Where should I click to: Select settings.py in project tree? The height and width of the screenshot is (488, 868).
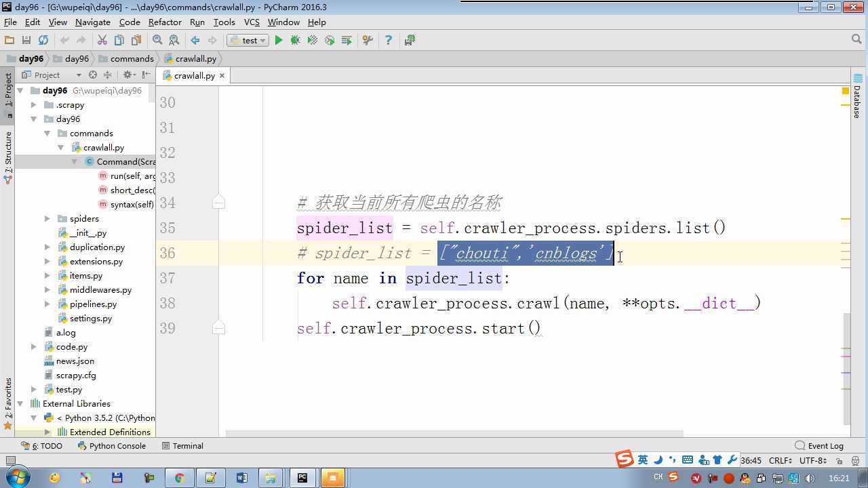[90, 319]
